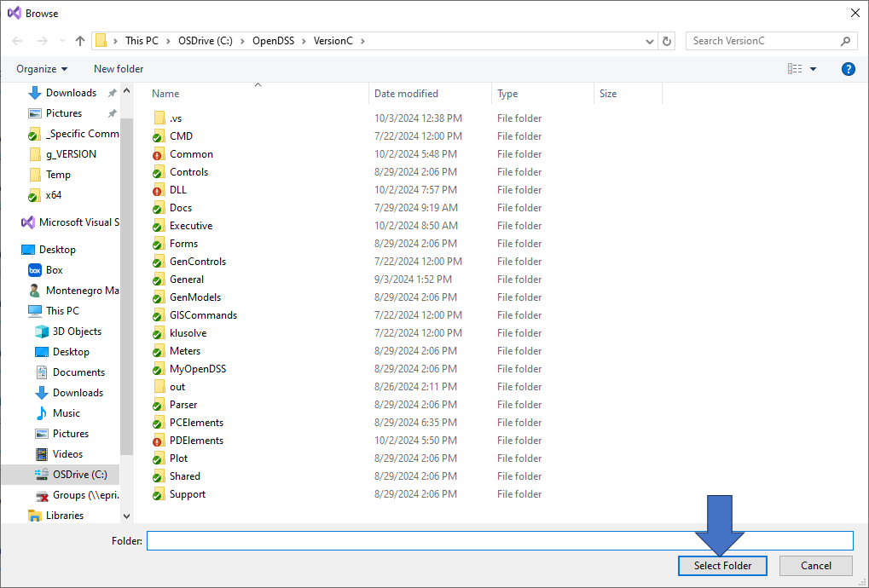
Task: Click the back navigation arrow
Action: coord(15,40)
